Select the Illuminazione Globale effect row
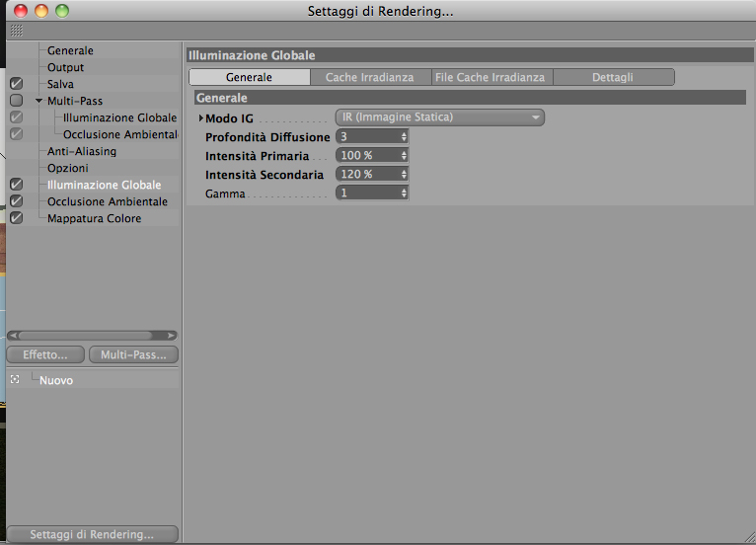756x545 pixels. 105,185
